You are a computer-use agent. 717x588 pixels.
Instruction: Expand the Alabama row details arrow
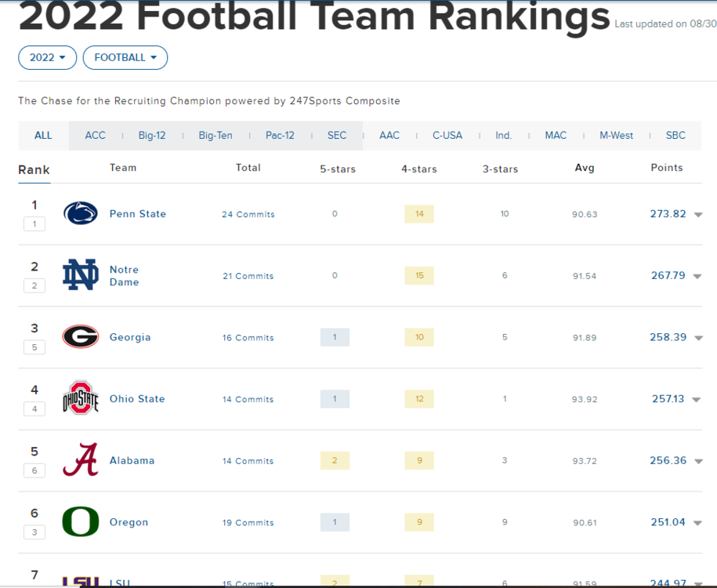tap(698, 461)
